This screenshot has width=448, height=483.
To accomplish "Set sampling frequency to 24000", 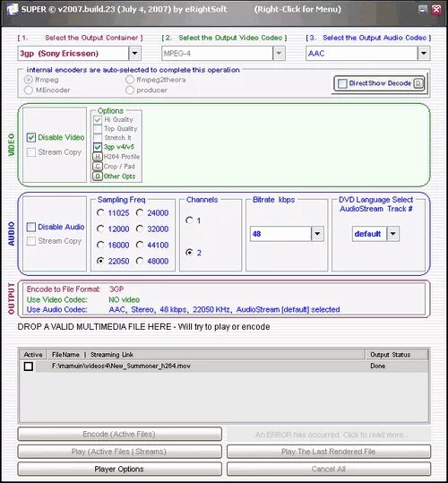I will (x=140, y=212).
